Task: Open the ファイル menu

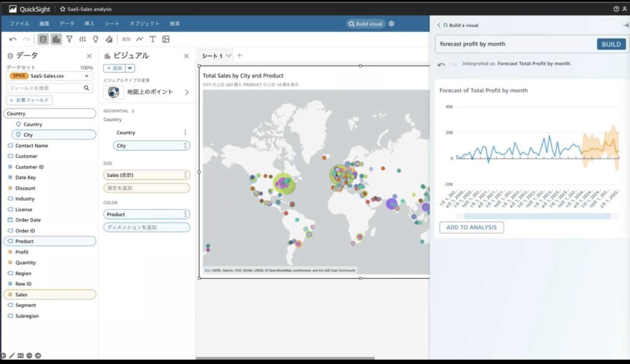Action: pos(19,24)
